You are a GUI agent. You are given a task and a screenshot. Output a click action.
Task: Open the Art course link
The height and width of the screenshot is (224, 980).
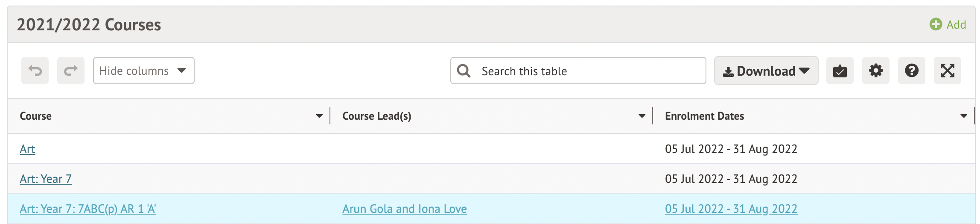tap(27, 149)
